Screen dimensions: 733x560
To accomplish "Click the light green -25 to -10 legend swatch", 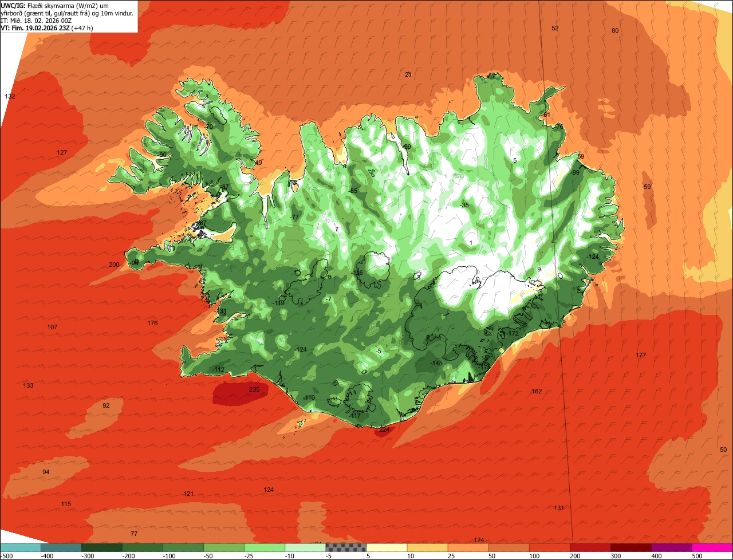I will [264, 547].
